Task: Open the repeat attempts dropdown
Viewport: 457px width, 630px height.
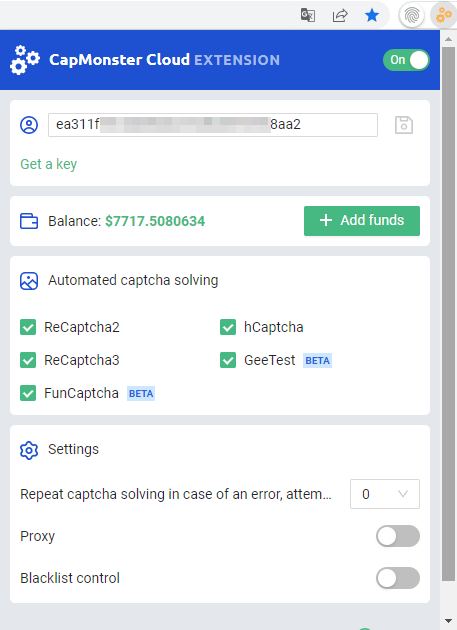Action: click(385, 494)
